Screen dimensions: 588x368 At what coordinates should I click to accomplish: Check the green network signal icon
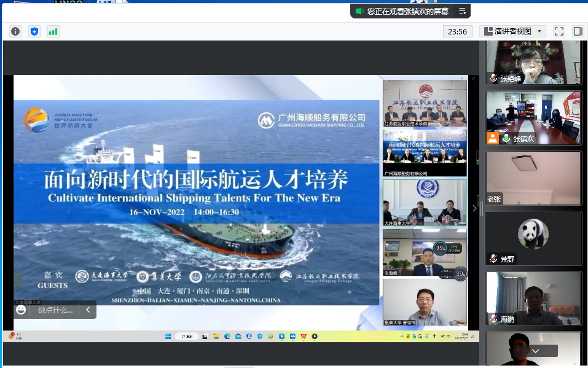(x=53, y=31)
